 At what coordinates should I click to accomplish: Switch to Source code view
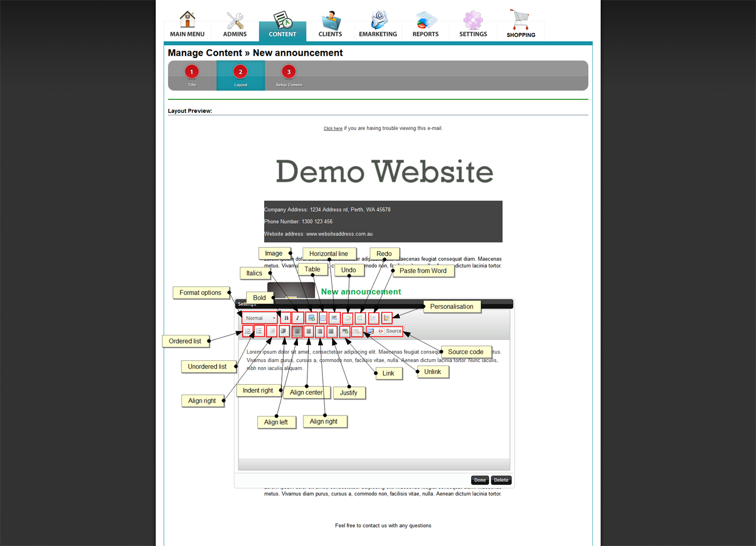pos(390,331)
